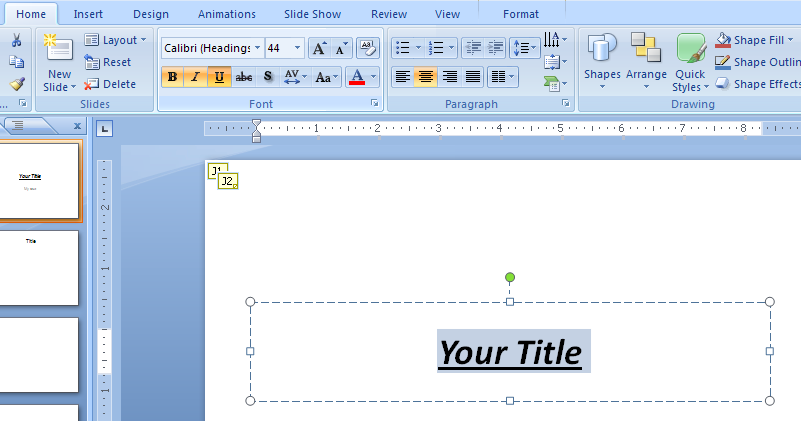Clear all formatting icon
801x421 pixels.
coord(367,48)
